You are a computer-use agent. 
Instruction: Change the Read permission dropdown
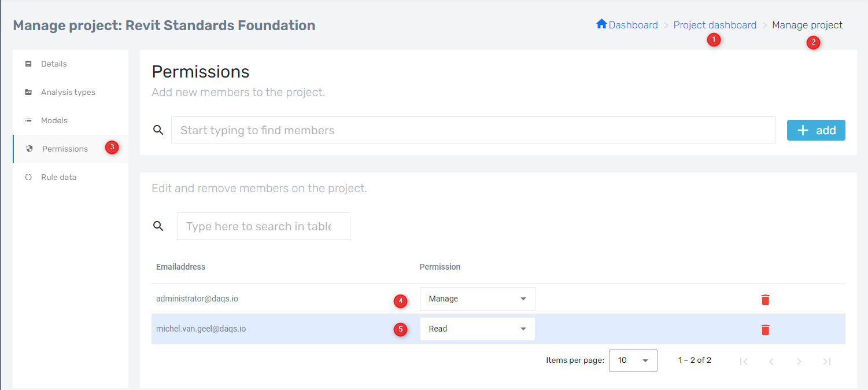pos(477,329)
